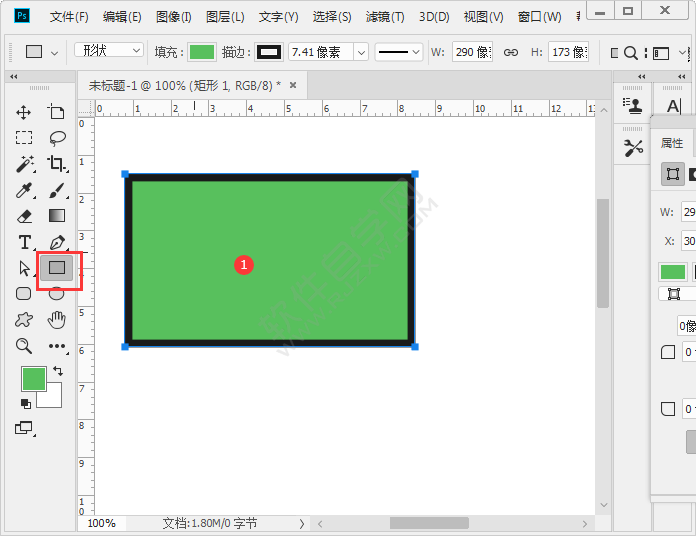Select the Magic Wand tool
Screen dimensions: 696x536
pyautogui.click(x=25, y=164)
